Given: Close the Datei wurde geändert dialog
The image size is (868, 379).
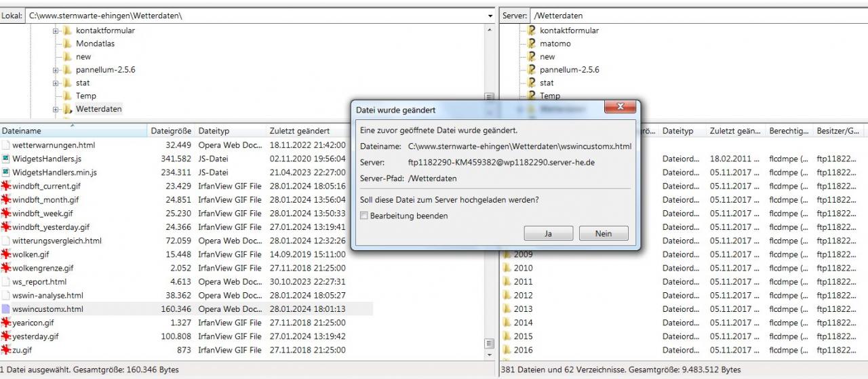Looking at the screenshot, I should [x=619, y=108].
